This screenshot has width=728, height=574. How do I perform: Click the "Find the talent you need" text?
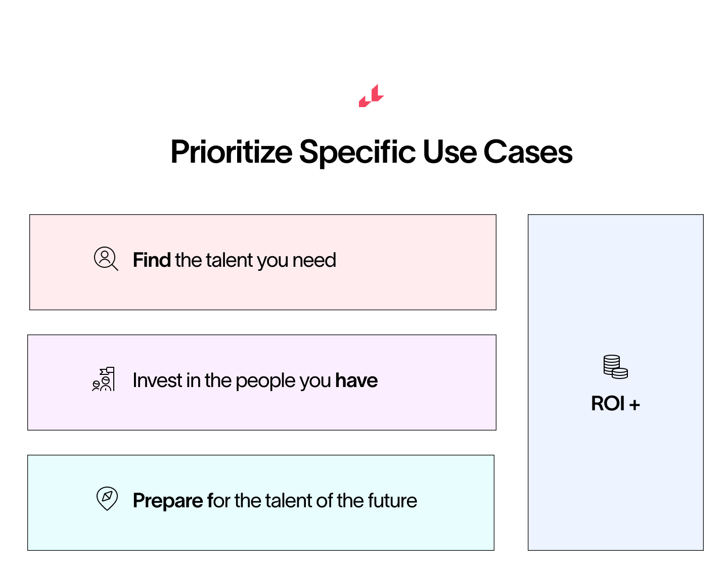(234, 260)
